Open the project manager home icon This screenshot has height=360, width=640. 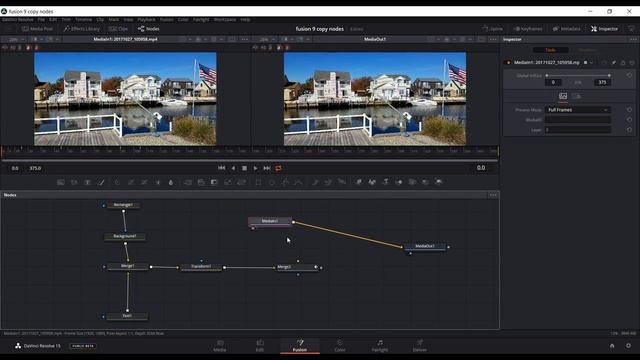click(x=612, y=346)
